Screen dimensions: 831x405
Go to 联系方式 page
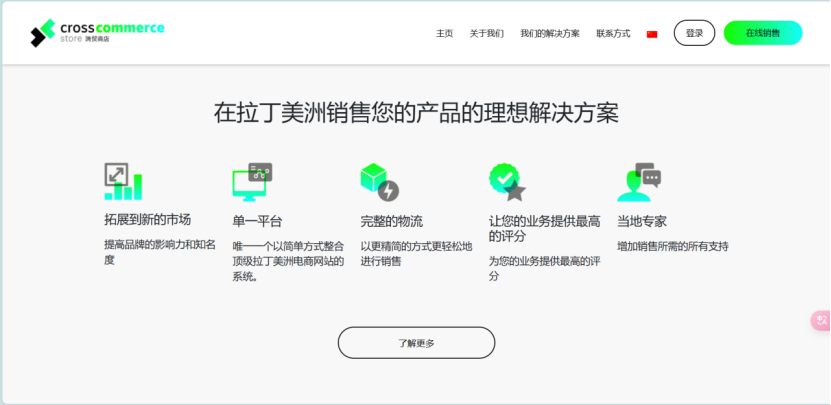click(x=613, y=33)
